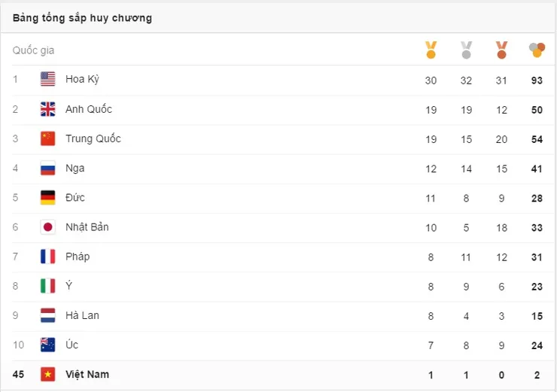Click the United Kingdom flag icon

pyautogui.click(x=48, y=109)
